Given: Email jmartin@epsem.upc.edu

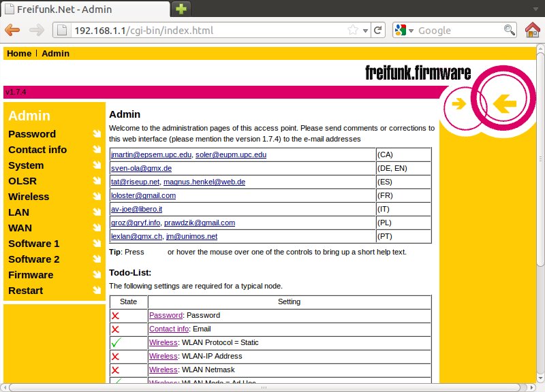Looking at the screenshot, I should (x=151, y=154).
